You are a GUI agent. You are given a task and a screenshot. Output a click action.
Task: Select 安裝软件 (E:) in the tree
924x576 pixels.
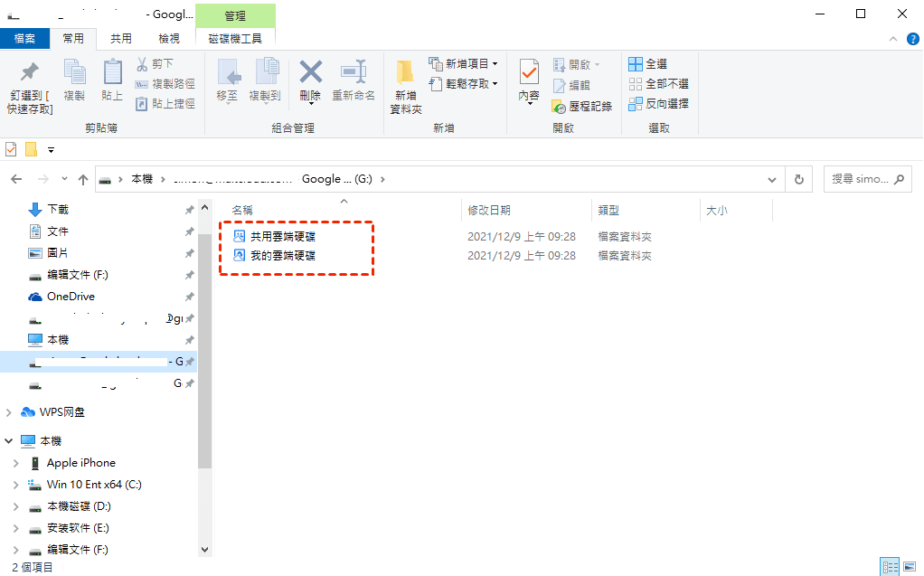[79, 528]
